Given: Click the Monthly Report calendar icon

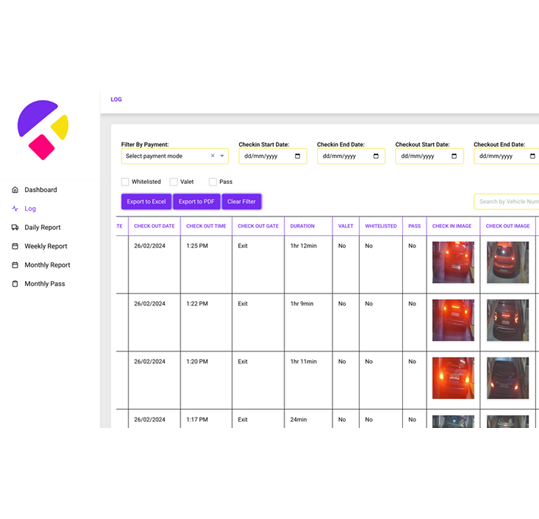Looking at the screenshot, I should (15, 265).
